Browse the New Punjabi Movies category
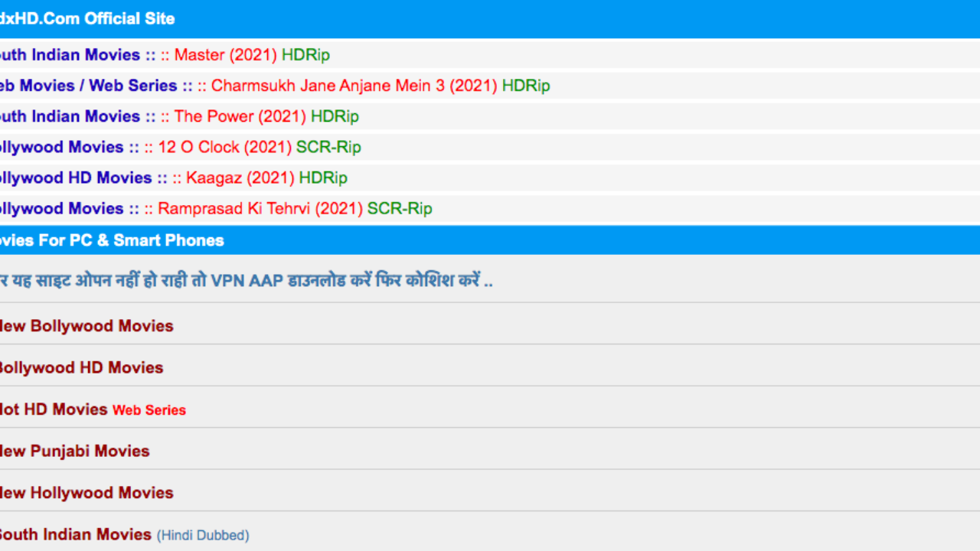Viewport: 980px width, 551px height. [74, 451]
